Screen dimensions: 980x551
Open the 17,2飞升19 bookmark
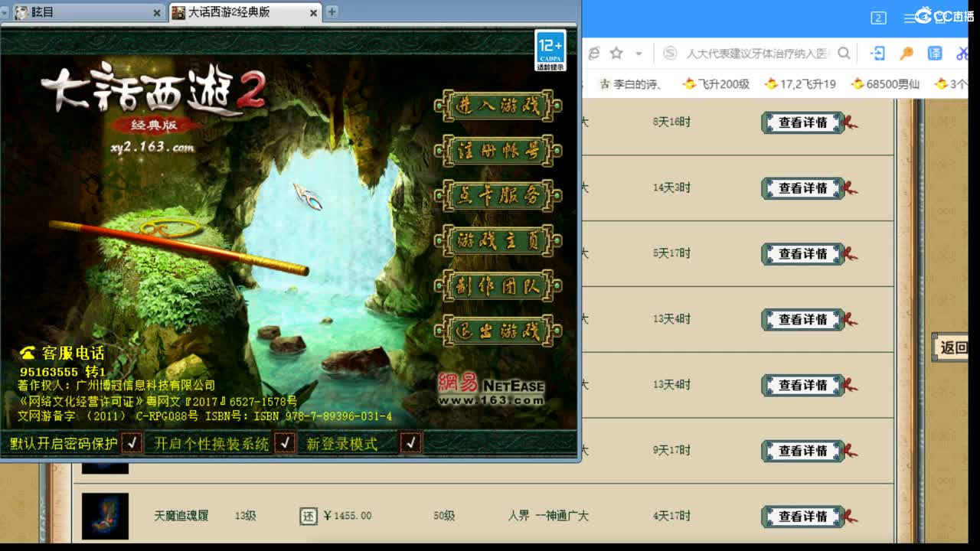[800, 84]
